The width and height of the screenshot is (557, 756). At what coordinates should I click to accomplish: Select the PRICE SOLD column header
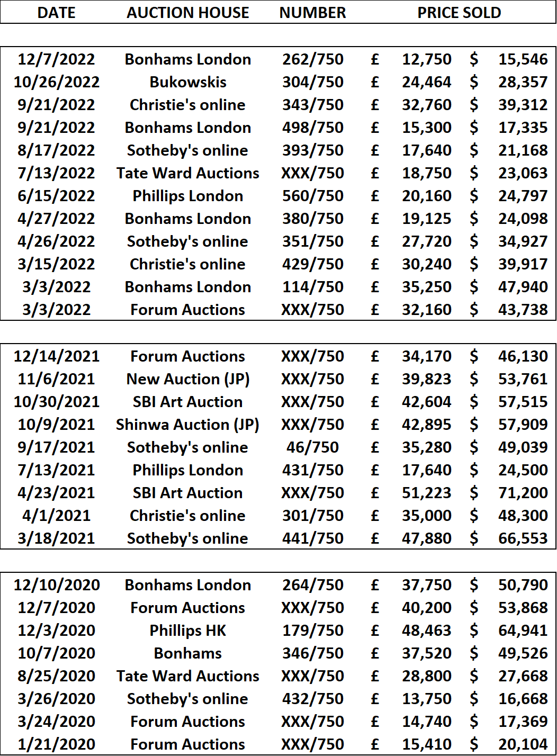coord(459,13)
